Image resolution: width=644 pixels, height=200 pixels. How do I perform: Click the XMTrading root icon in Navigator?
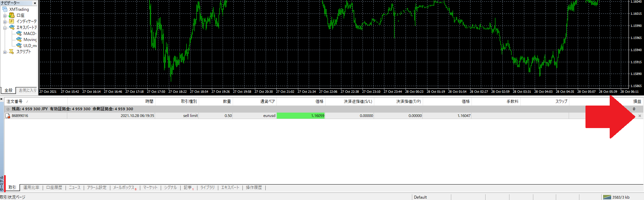click(5, 9)
